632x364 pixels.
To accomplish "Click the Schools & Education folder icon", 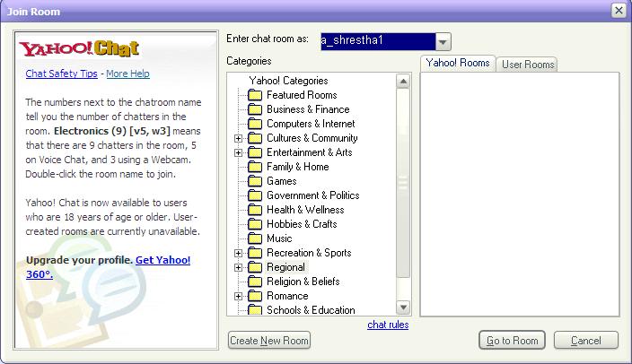I will click(255, 310).
